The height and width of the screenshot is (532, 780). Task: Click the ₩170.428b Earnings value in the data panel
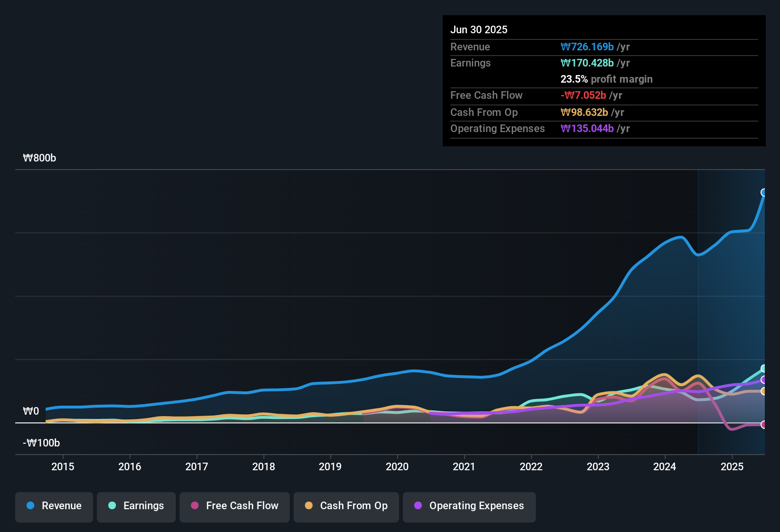587,63
